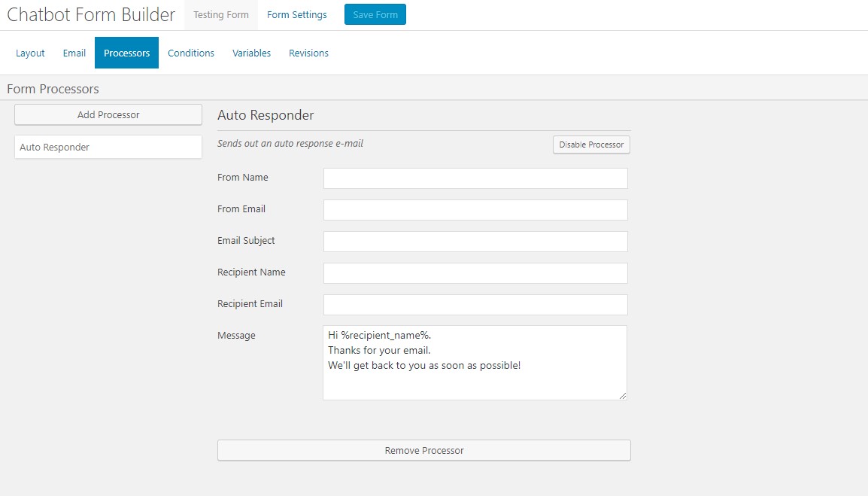Image resolution: width=868 pixels, height=496 pixels.
Task: Click the From Email label
Action: coord(241,209)
